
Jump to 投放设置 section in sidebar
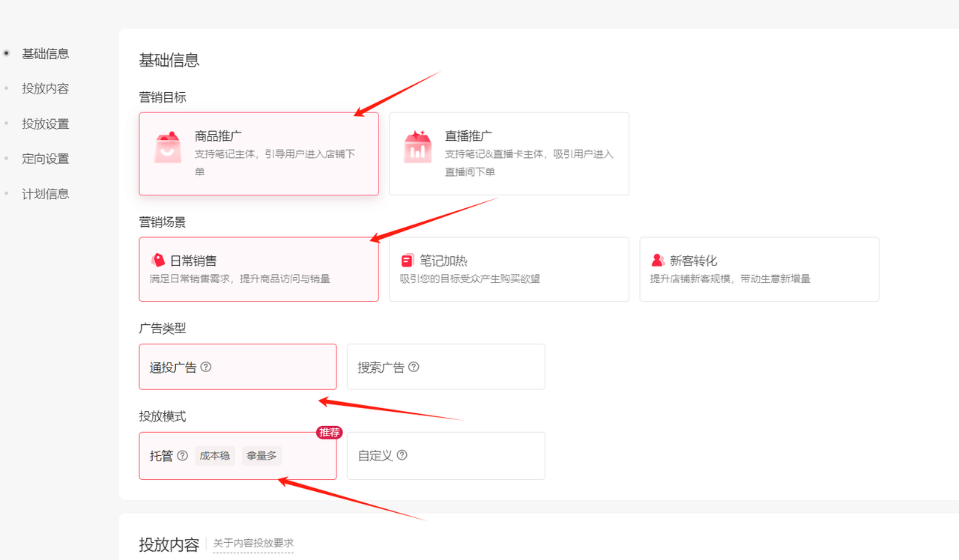click(x=45, y=124)
